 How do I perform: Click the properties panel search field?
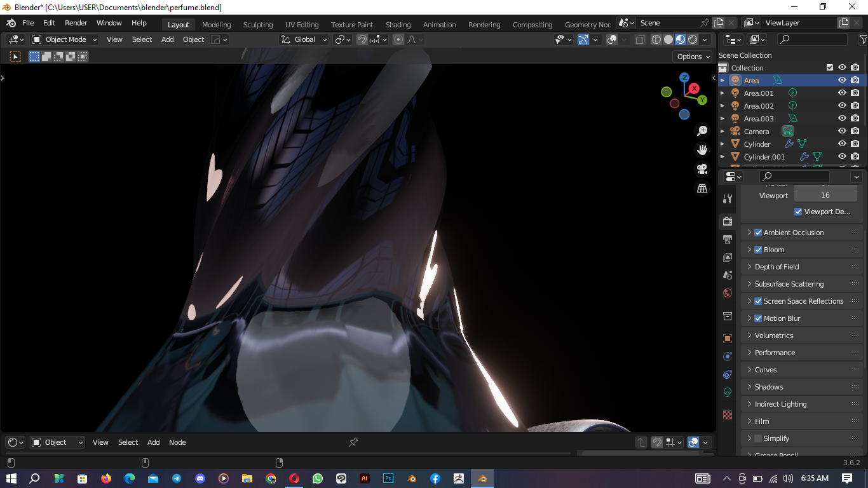coord(795,176)
